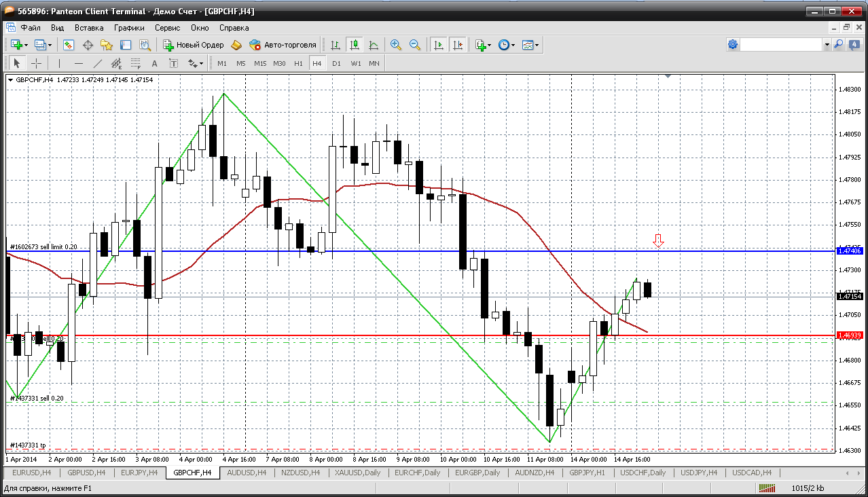868x497 pixels.
Task: Click the blue gear icon beside search
Action: coord(733,45)
